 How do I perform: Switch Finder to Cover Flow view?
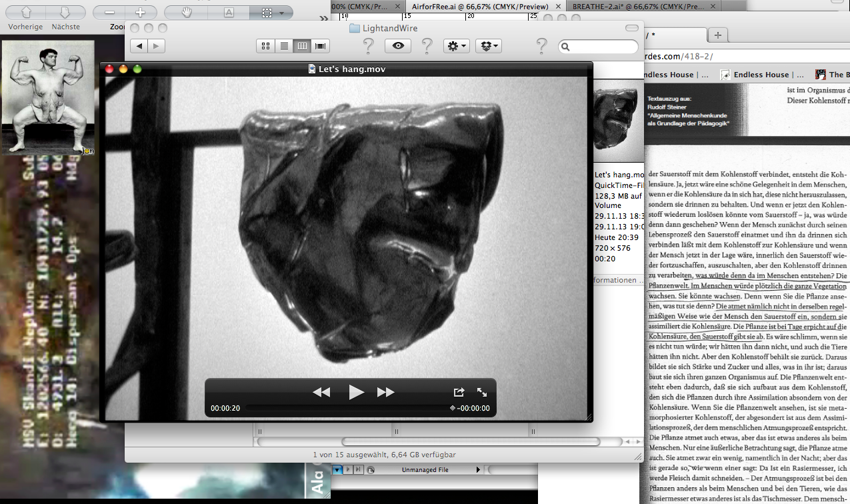pyautogui.click(x=321, y=46)
